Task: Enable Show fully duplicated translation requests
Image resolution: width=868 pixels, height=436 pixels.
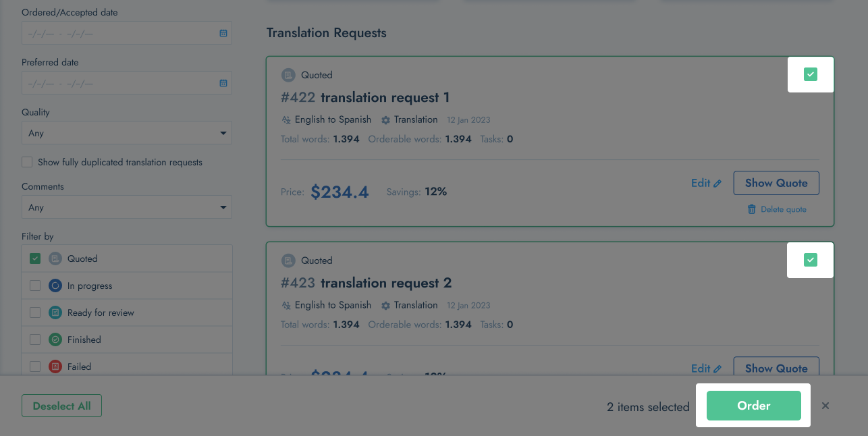Action: pos(27,162)
